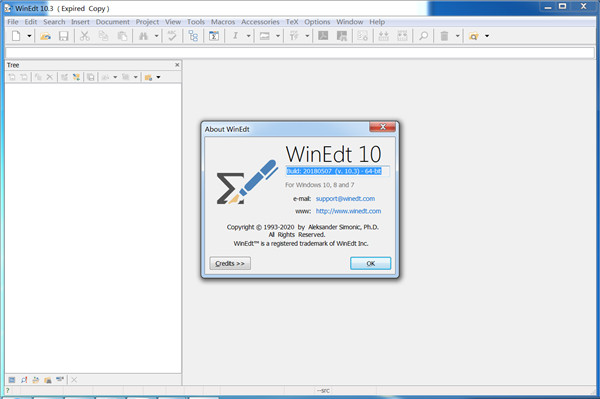The image size is (600, 399).
Task: Open the New Document dropdown arrow
Action: [29, 36]
